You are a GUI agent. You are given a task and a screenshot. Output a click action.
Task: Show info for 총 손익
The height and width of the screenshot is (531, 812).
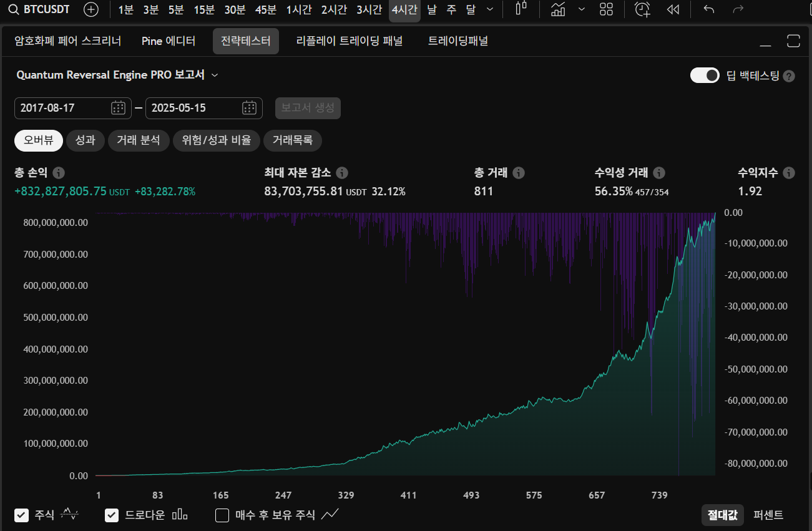59,173
